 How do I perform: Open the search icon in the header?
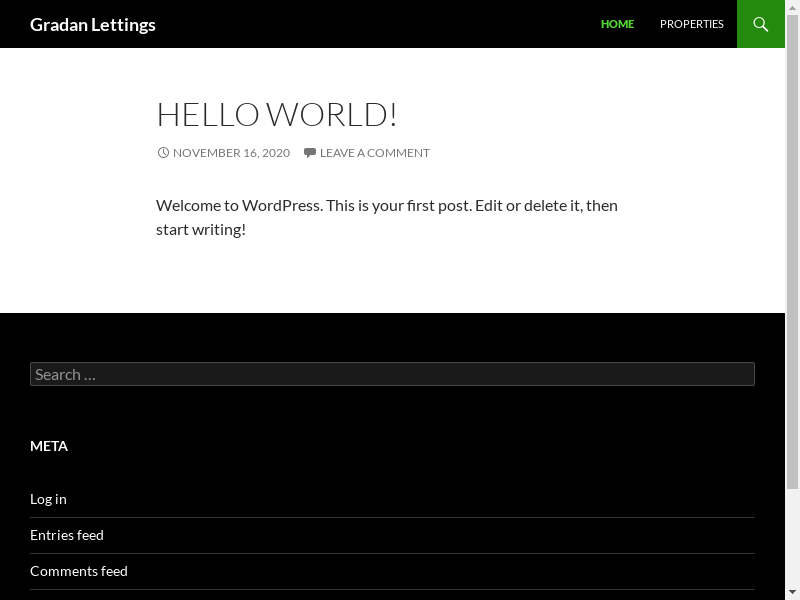[x=760, y=24]
